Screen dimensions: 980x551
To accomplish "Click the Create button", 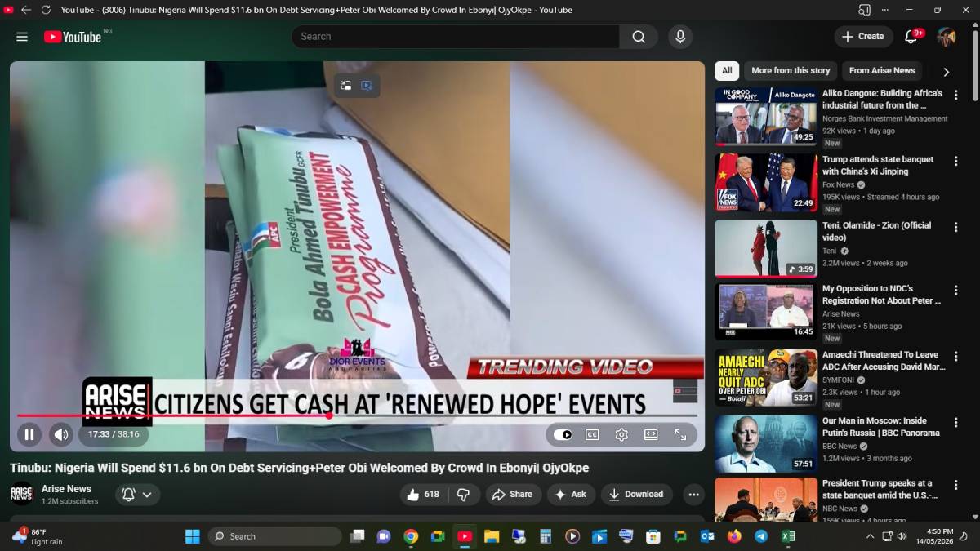I will point(863,37).
